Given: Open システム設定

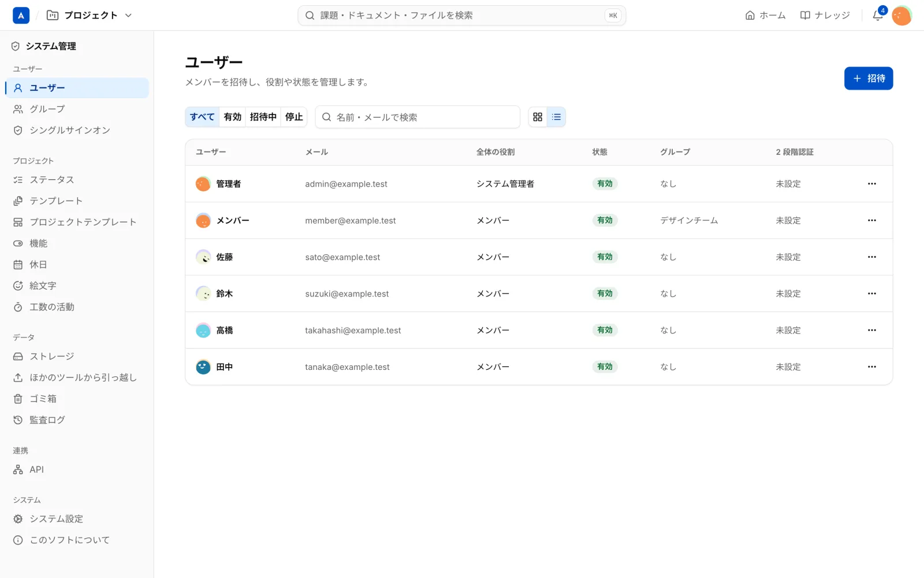Looking at the screenshot, I should [x=77, y=519].
